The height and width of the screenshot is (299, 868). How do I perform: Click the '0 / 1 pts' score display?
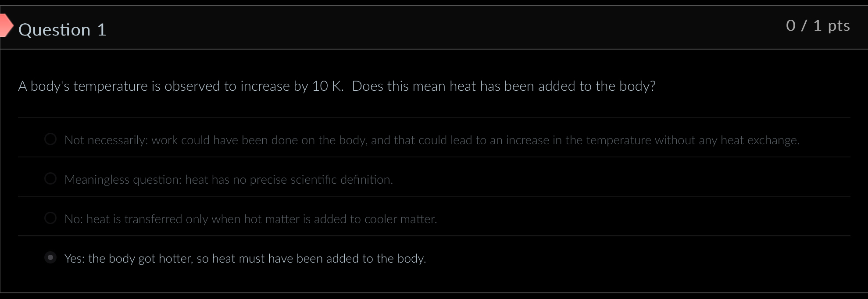click(818, 26)
